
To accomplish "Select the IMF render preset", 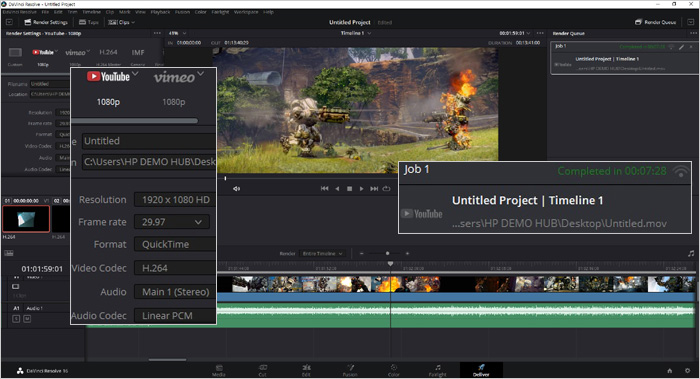I will click(138, 57).
